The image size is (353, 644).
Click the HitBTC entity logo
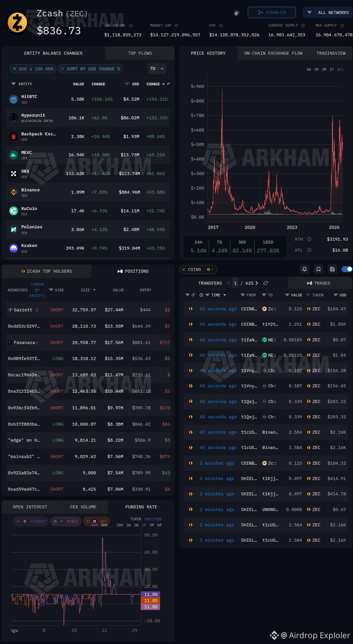(14, 99)
